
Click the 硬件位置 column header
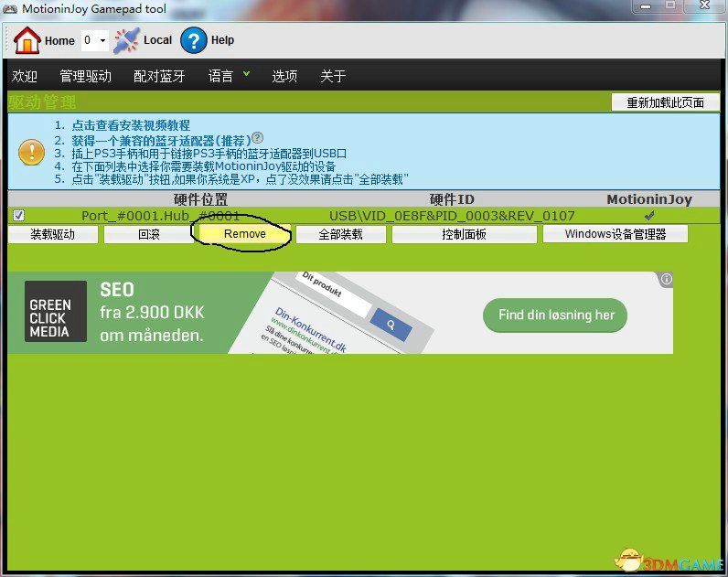(200, 199)
